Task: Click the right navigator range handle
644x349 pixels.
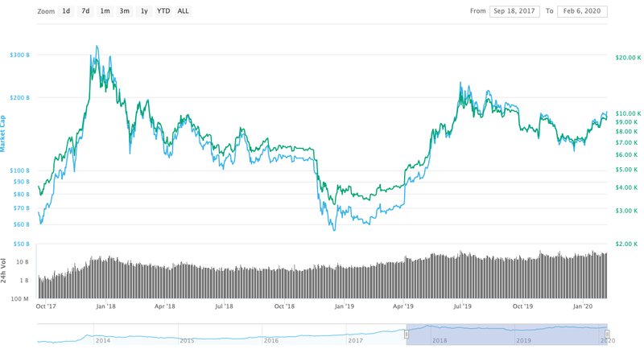Action: [x=608, y=334]
